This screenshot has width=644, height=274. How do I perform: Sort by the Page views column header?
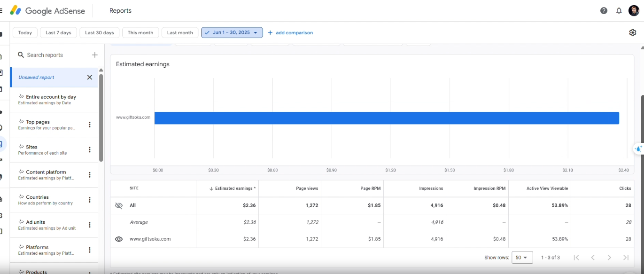click(x=307, y=188)
